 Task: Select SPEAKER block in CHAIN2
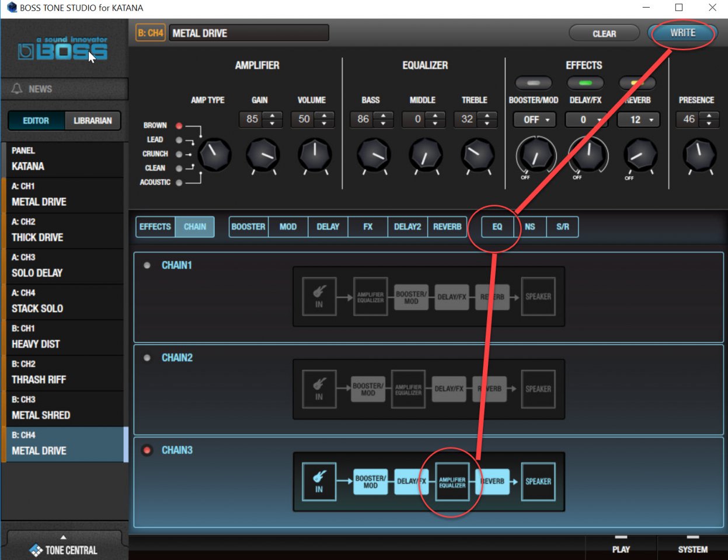point(538,388)
